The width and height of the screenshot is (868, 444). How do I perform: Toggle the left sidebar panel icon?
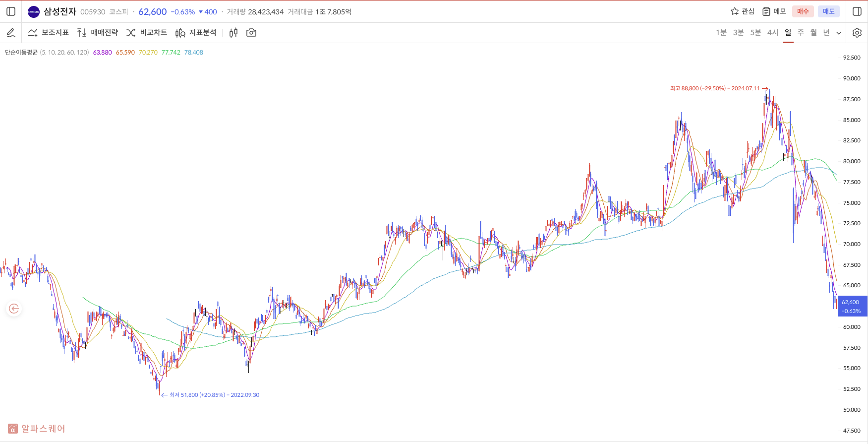[11, 11]
